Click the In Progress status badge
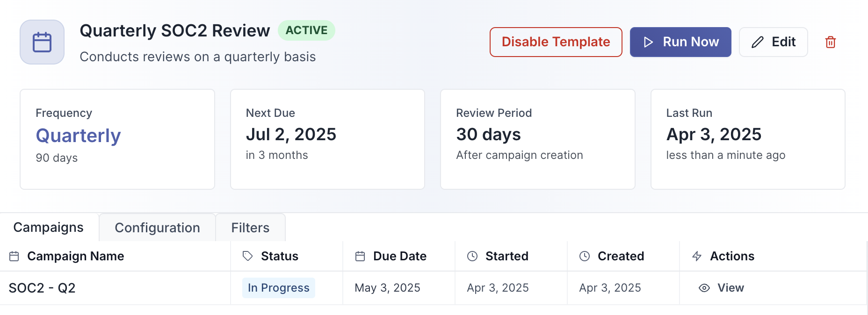The width and height of the screenshot is (868, 315). [279, 288]
